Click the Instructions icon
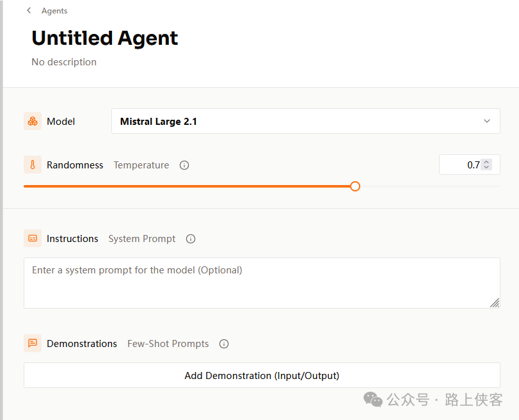This screenshot has height=420, width=519. (x=33, y=238)
